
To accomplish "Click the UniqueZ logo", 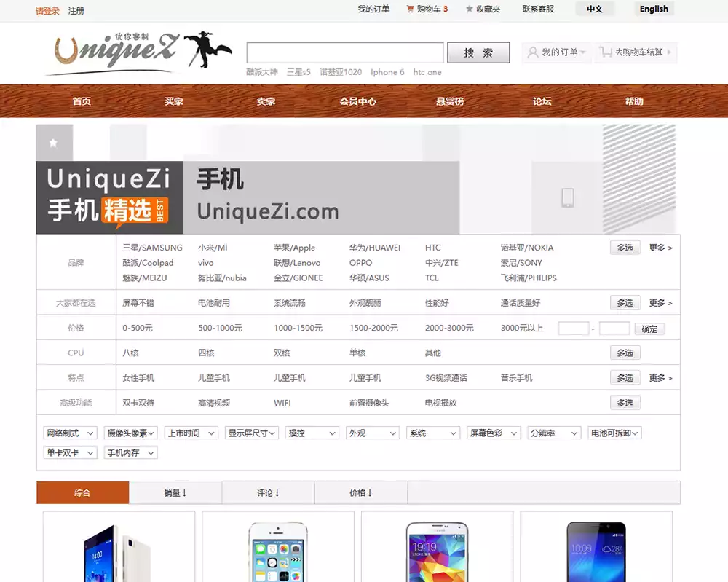I will (138, 52).
